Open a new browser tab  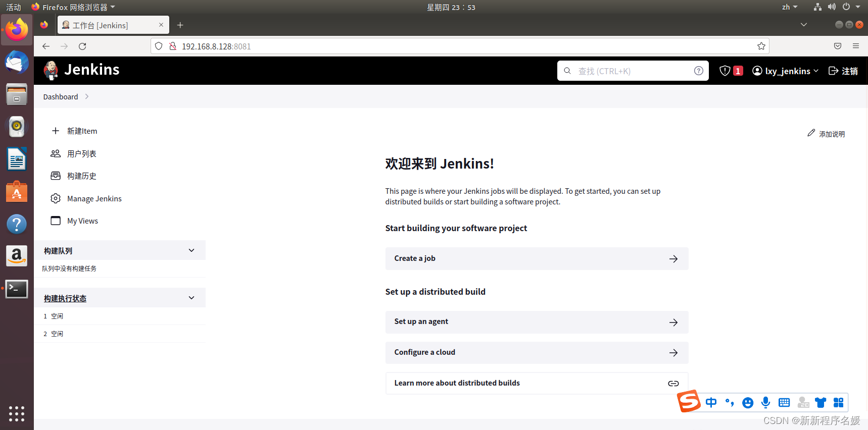180,25
